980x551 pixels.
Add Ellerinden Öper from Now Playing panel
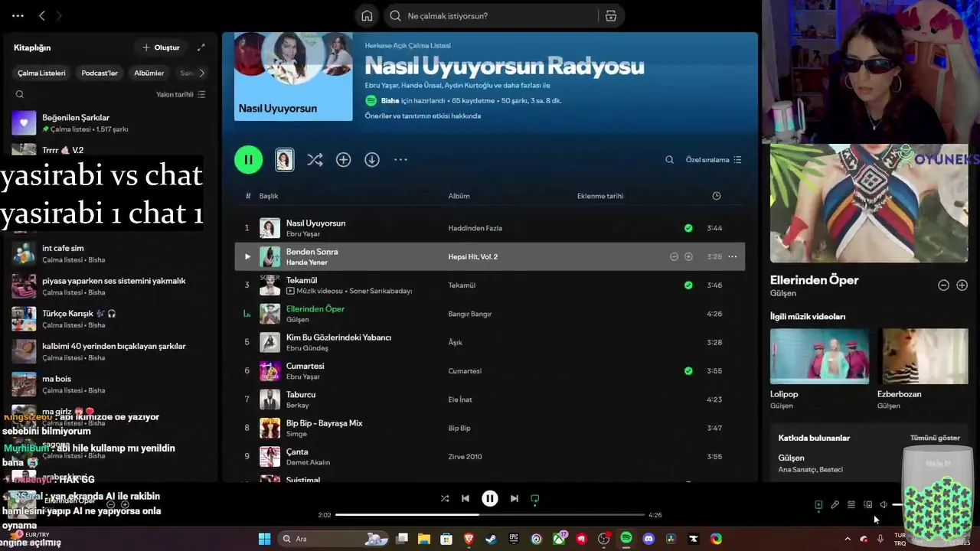coord(962,285)
